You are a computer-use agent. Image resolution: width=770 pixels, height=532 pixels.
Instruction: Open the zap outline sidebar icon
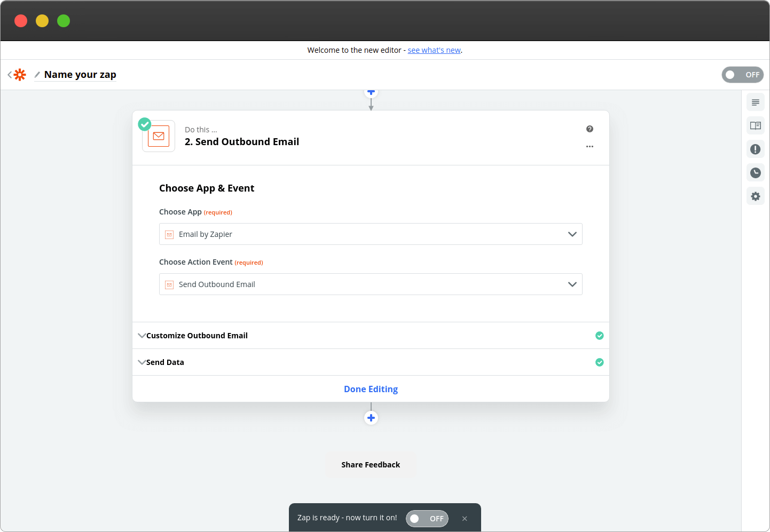[x=756, y=102]
